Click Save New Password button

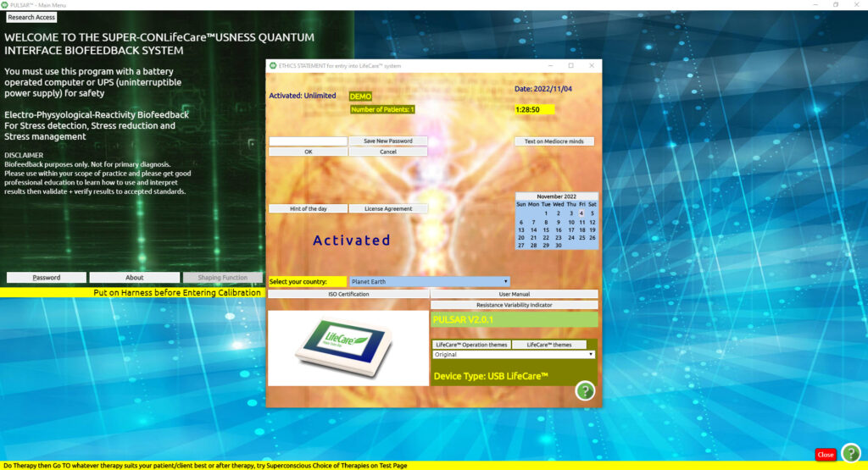[388, 141]
